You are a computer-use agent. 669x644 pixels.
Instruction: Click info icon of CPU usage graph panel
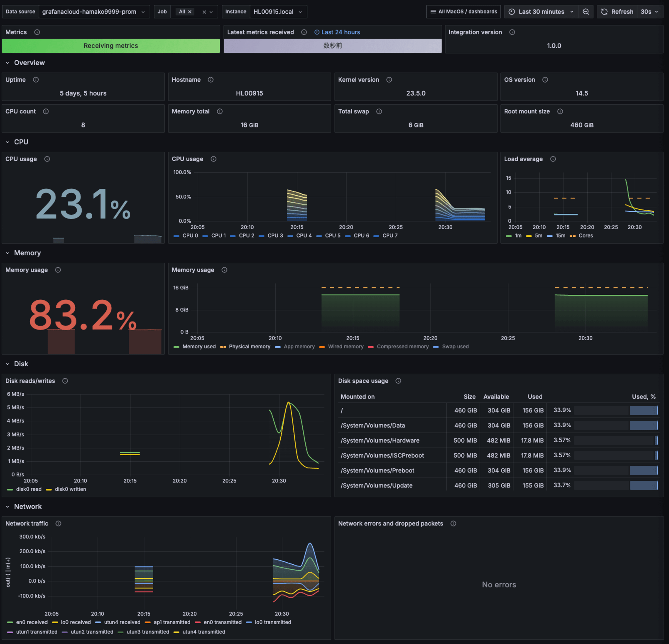click(213, 159)
